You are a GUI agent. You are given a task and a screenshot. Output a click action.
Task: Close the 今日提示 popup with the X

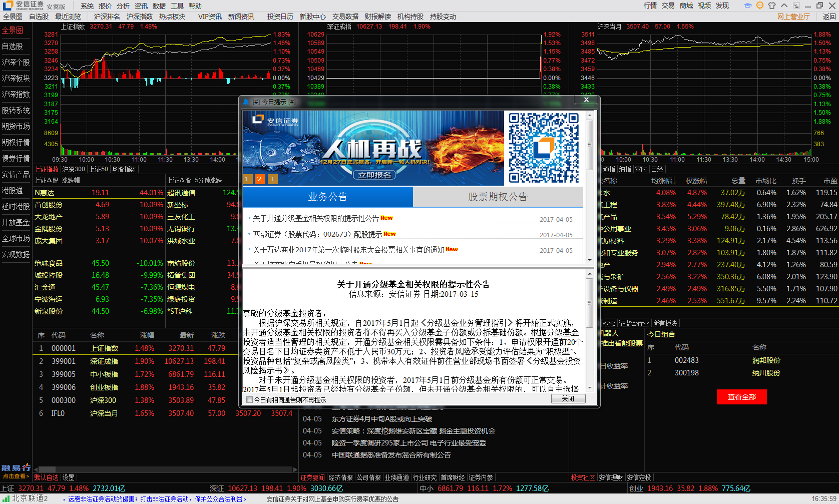tap(586, 100)
